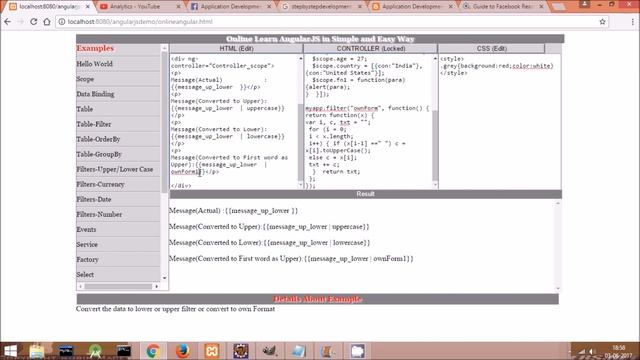Click inside the HTML editor at ownForm1 text
Screen dimensions: 640x360
(x=186, y=172)
